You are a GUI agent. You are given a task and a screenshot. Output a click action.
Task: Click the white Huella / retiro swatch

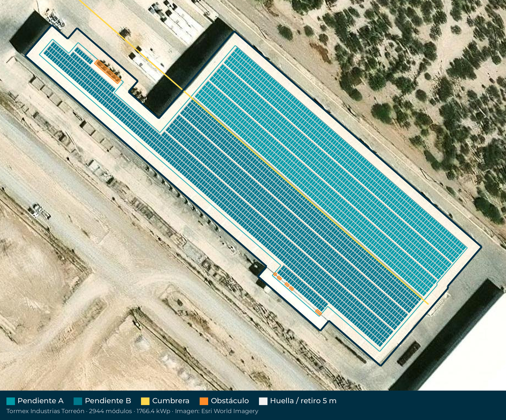[x=263, y=401]
